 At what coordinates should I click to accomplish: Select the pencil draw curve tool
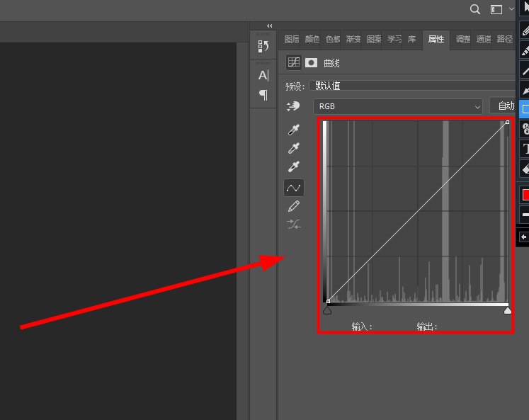(x=293, y=206)
